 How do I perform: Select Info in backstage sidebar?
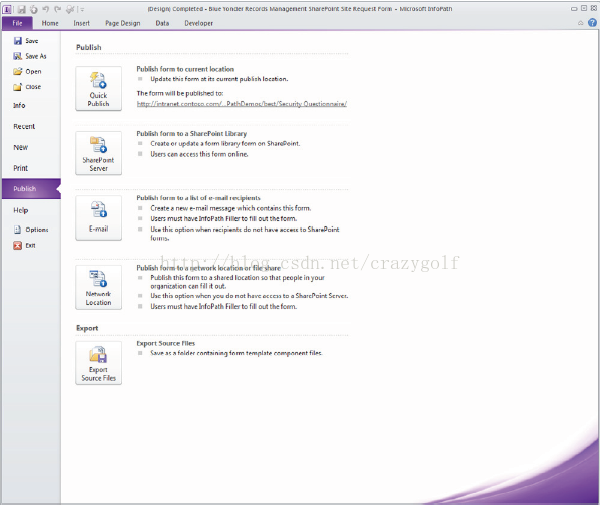coord(19,105)
